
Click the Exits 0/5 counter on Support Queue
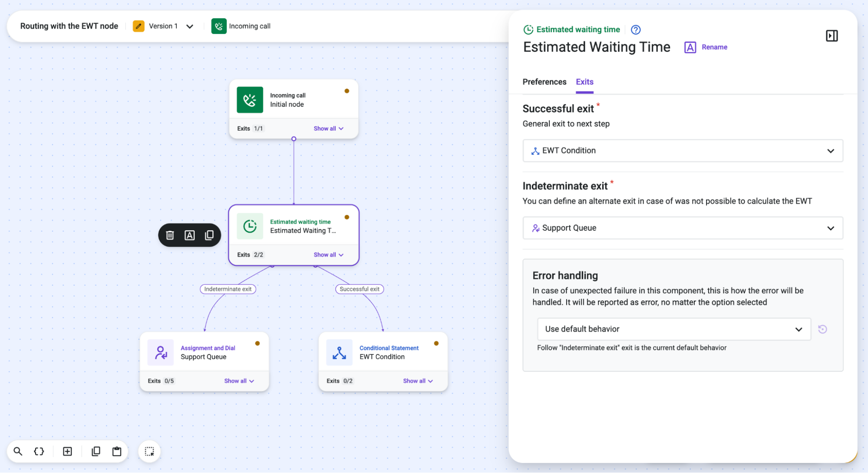coord(161,381)
